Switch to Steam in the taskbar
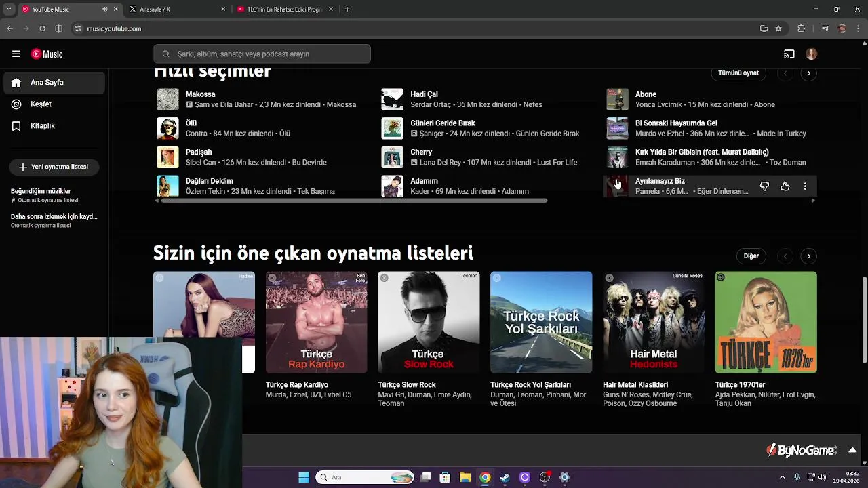 (x=505, y=477)
